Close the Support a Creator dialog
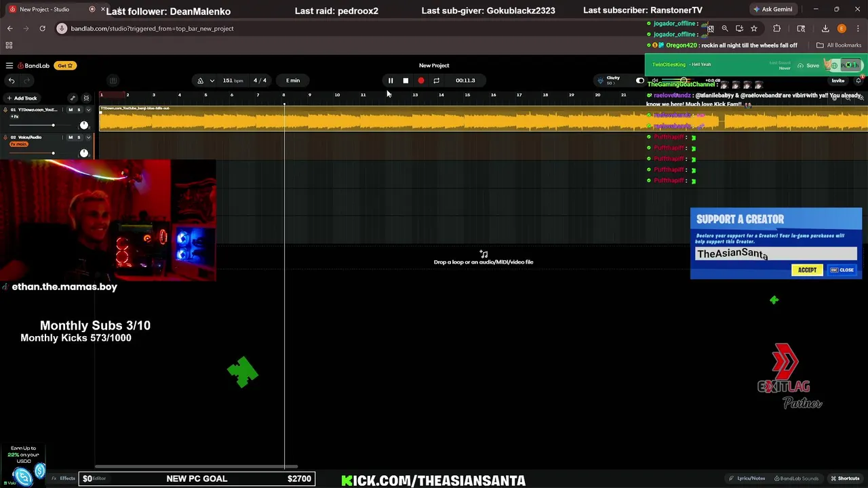Viewport: 868px width, 488px height. point(842,270)
